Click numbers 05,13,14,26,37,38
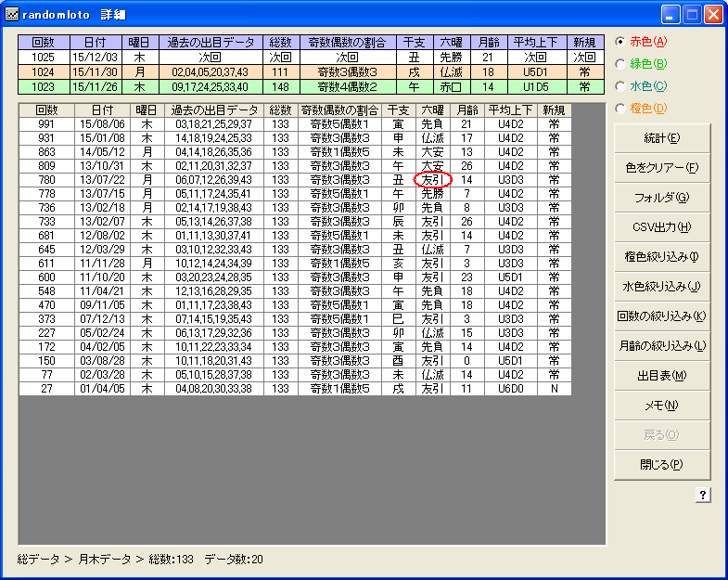The height and width of the screenshot is (580, 728). [214, 222]
